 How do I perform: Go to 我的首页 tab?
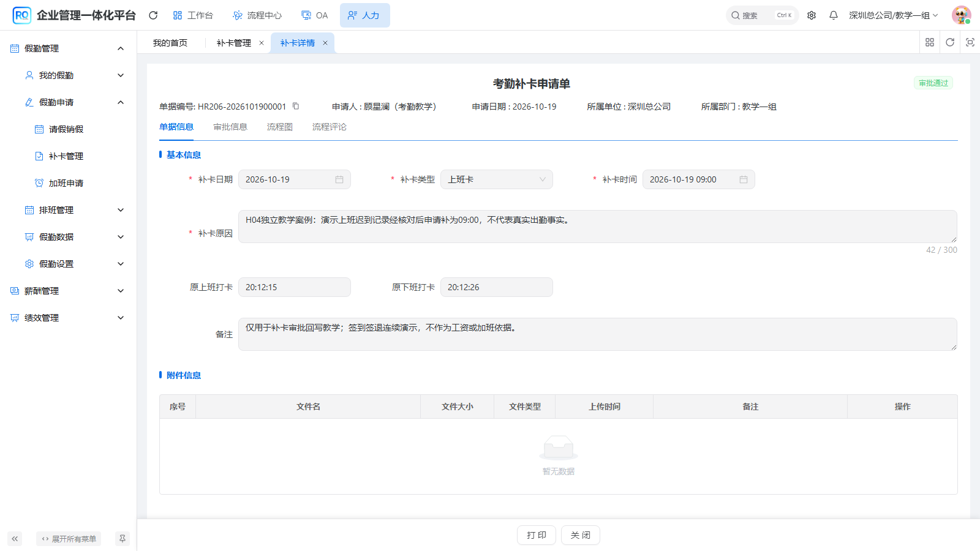170,43
